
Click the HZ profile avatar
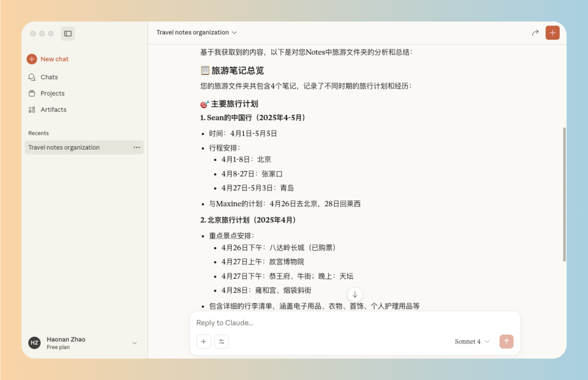35,343
